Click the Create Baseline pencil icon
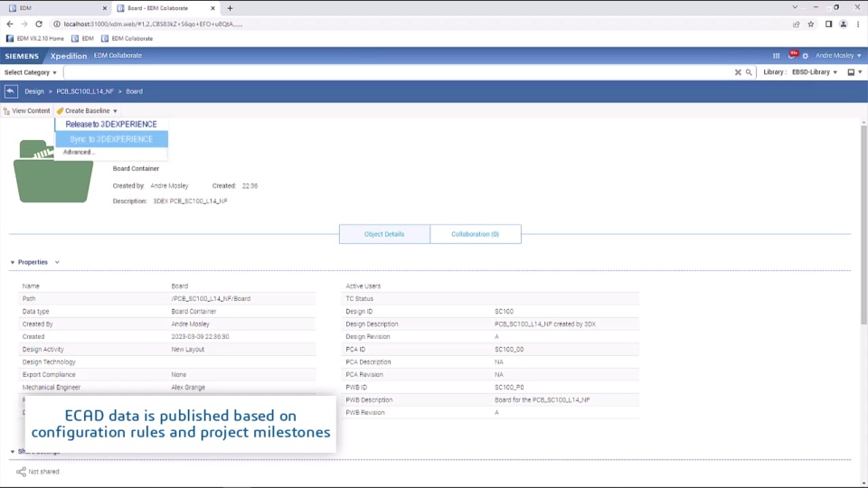 tap(60, 111)
